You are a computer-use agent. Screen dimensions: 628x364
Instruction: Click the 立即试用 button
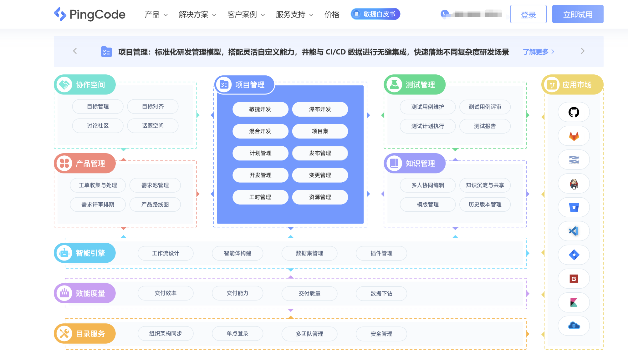point(578,14)
